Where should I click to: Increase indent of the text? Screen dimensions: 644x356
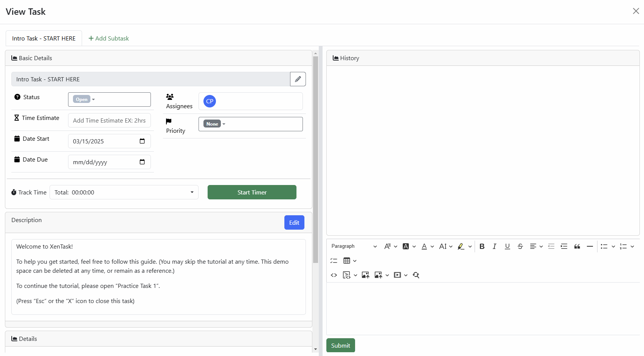tap(564, 246)
